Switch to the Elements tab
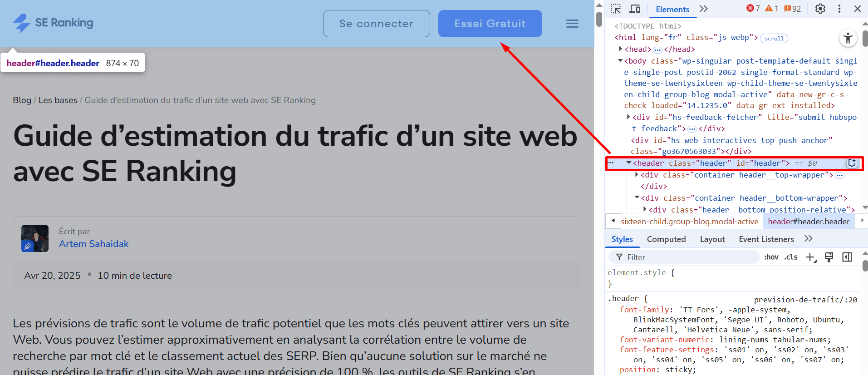The height and width of the screenshot is (375, 868). [672, 10]
